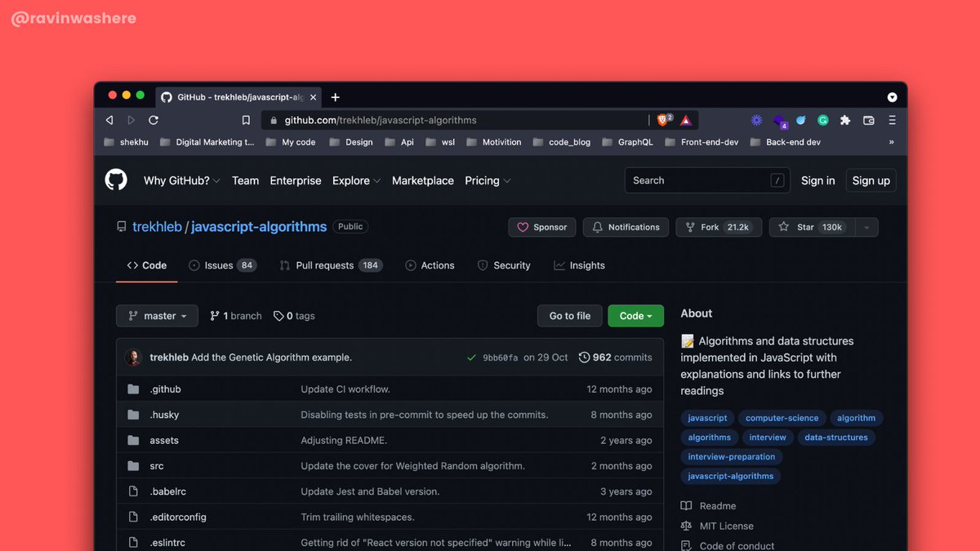This screenshot has height=551, width=980.
Task: Open the Brave Shields lion icon
Action: [x=662, y=120]
